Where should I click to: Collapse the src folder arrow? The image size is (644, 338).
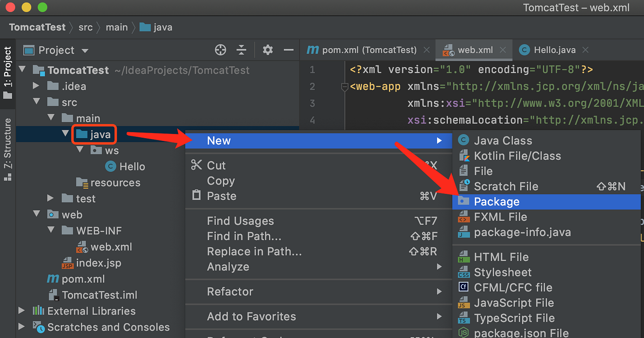[x=36, y=102]
